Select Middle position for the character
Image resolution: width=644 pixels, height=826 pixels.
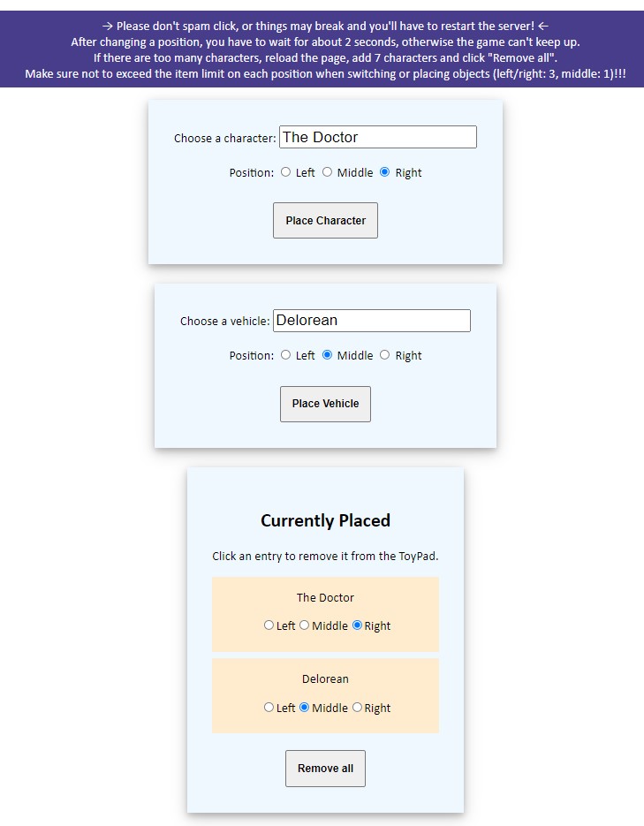tap(327, 172)
